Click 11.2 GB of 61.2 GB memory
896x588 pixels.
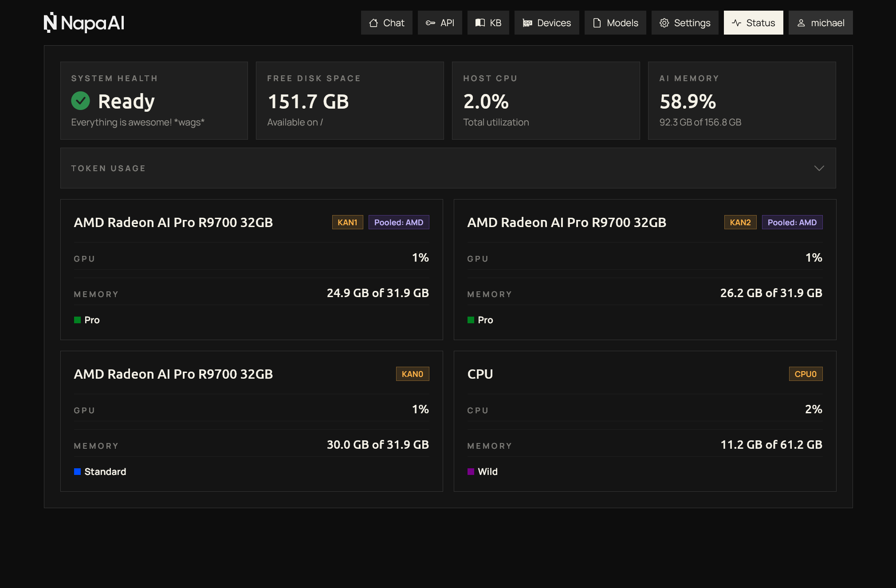pyautogui.click(x=771, y=445)
